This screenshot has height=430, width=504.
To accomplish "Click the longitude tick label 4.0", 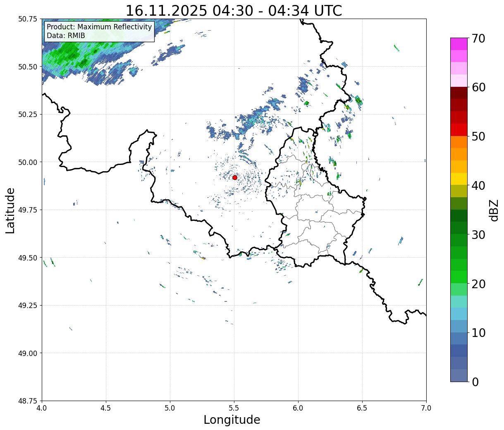I will (x=42, y=408).
